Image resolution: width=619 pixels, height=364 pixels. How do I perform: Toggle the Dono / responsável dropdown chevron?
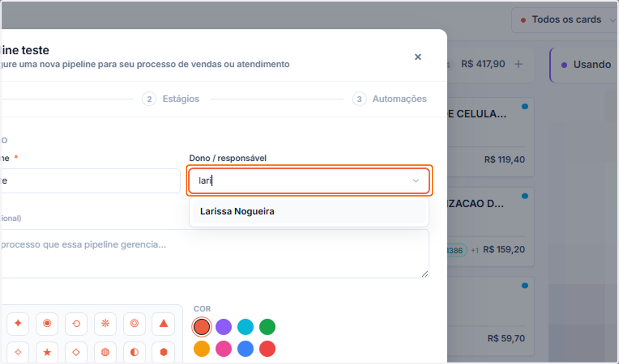pos(416,181)
